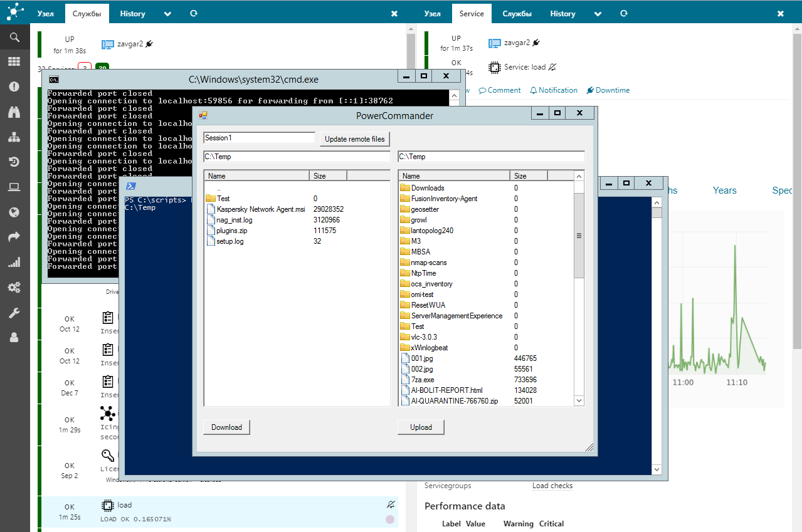802x532 pixels.
Task: Open the problems exclamation icon in sidebar
Action: pos(14,86)
